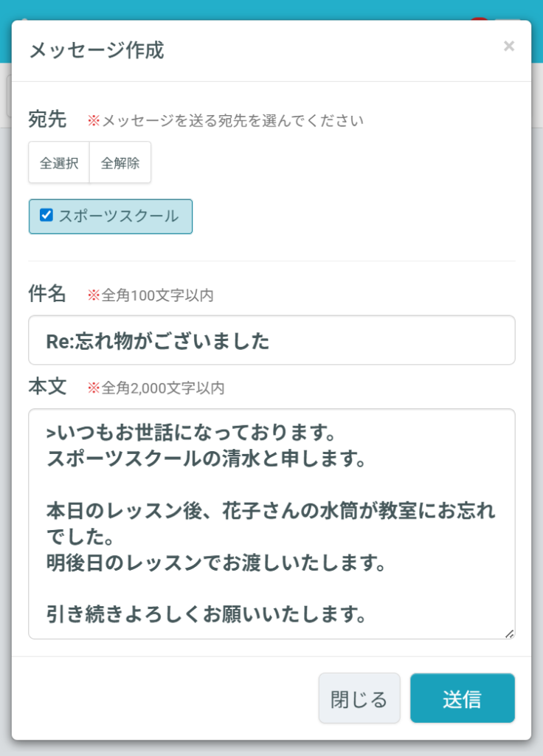543x756 pixels.
Task: Click the スポーツスクールの清水と申します line
Action: pyautogui.click(x=207, y=460)
